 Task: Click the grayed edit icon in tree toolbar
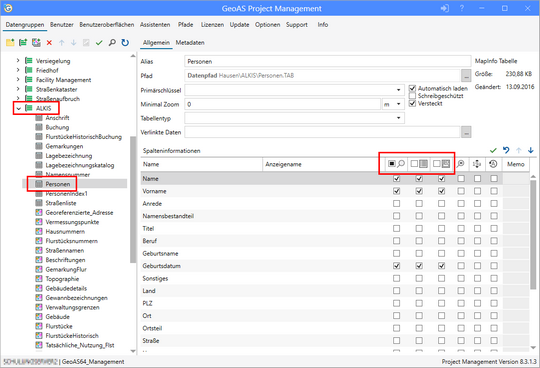pos(86,43)
